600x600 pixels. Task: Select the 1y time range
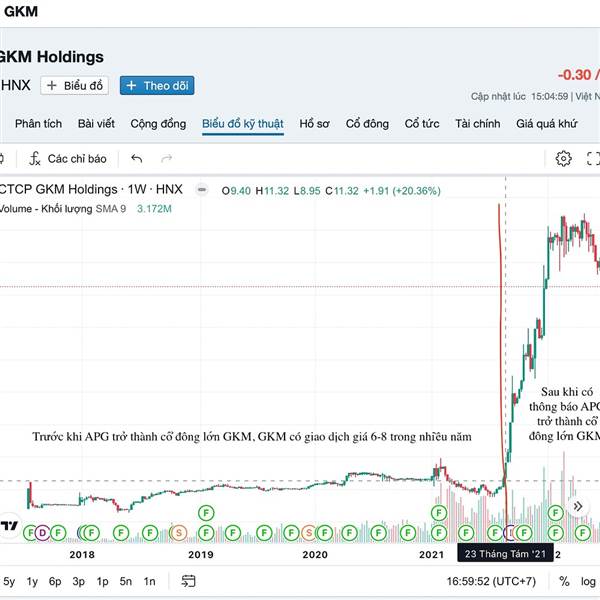[x=32, y=581]
